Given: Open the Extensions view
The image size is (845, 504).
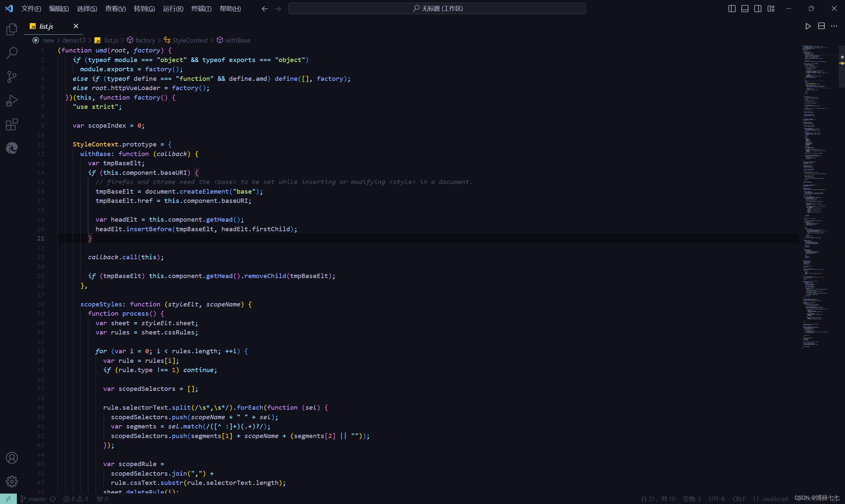Looking at the screenshot, I should click(x=12, y=124).
